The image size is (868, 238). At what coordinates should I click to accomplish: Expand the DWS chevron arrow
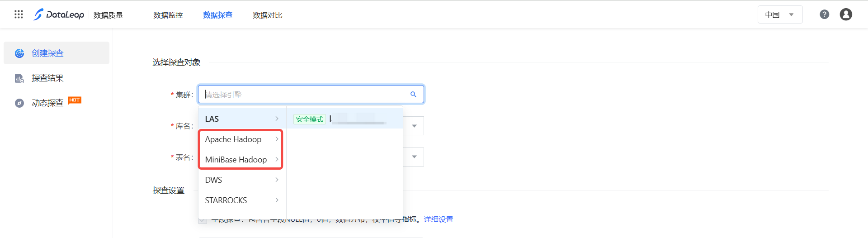pos(277,180)
